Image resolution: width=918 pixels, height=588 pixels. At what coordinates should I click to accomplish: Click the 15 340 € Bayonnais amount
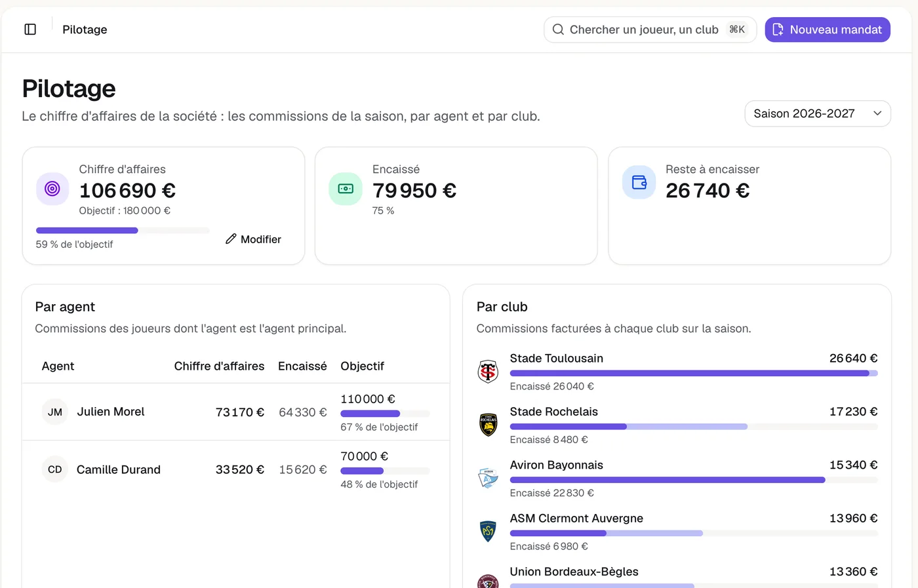click(x=854, y=465)
